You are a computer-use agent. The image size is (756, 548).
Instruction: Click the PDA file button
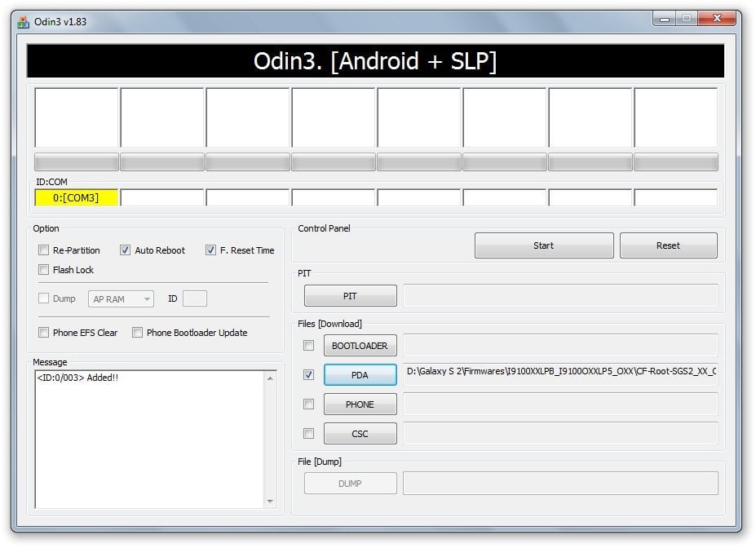[x=360, y=375]
